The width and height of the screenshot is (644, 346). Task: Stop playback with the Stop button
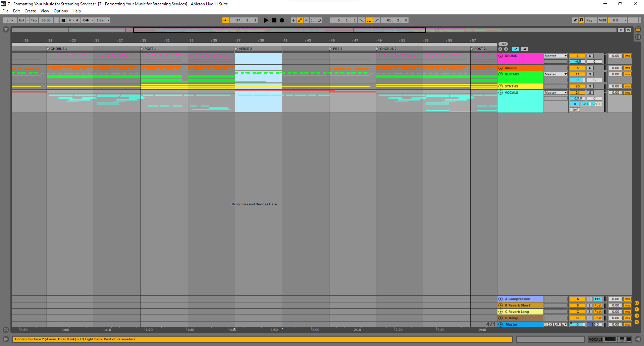pos(274,20)
